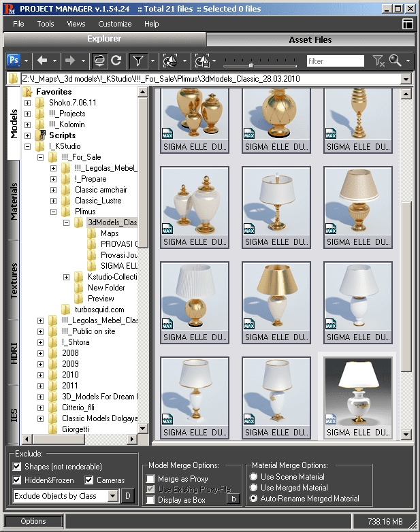Click the Scripts folder icon
The width and height of the screenshot is (420, 532).
coord(40,135)
